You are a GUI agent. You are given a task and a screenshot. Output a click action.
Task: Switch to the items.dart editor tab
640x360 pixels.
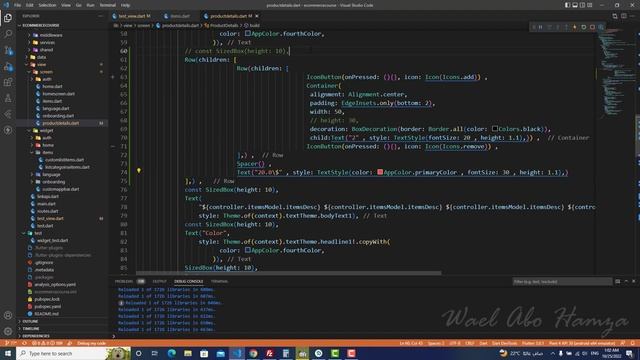(x=180, y=16)
